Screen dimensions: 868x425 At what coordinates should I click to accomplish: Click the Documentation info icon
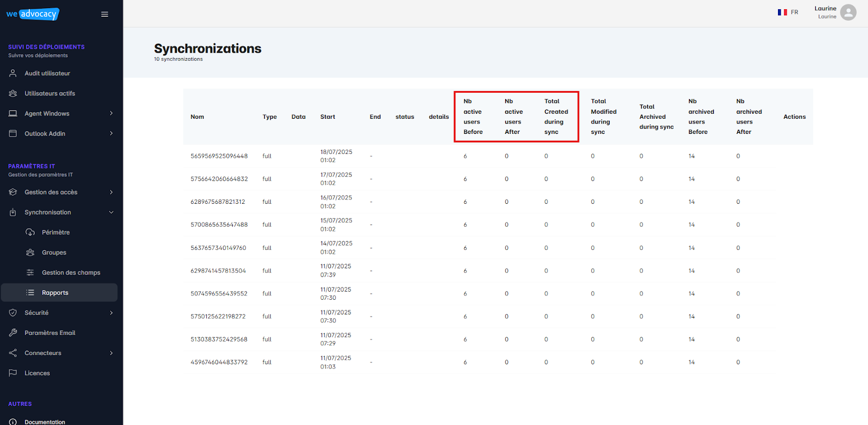(13, 422)
